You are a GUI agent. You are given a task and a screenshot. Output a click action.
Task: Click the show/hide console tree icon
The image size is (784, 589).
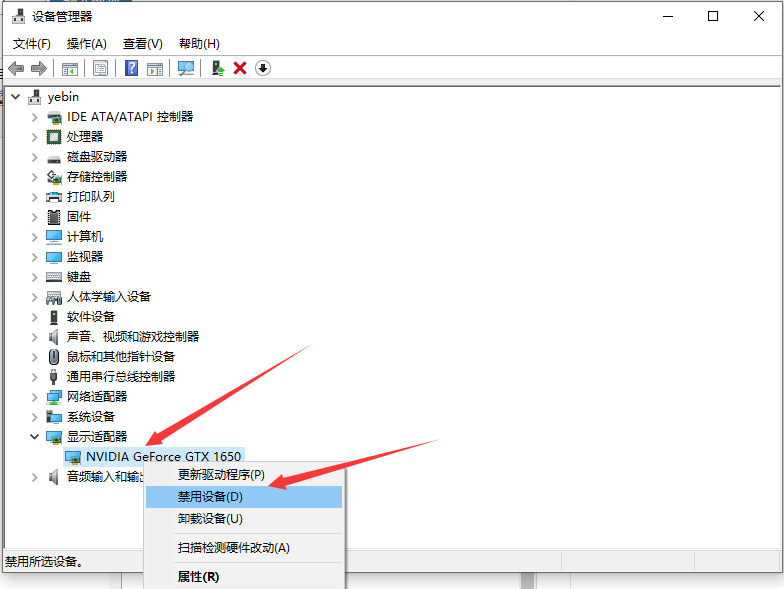tap(70, 68)
